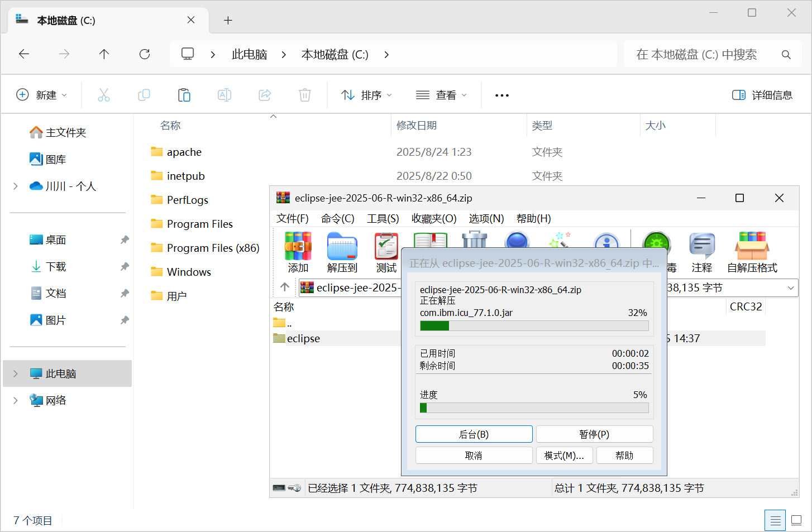Expand the 此电脑 tree node
Image resolution: width=812 pixels, height=532 pixels.
(16, 373)
